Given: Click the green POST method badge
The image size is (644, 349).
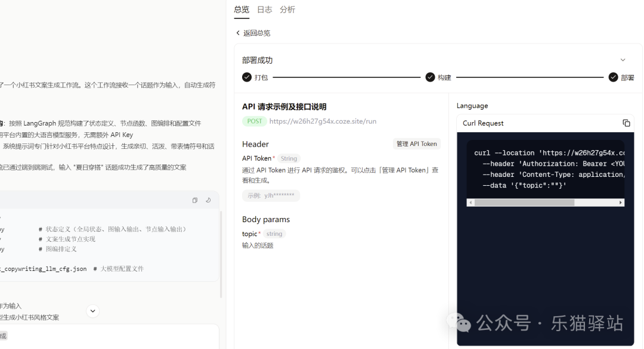Looking at the screenshot, I should point(254,121).
